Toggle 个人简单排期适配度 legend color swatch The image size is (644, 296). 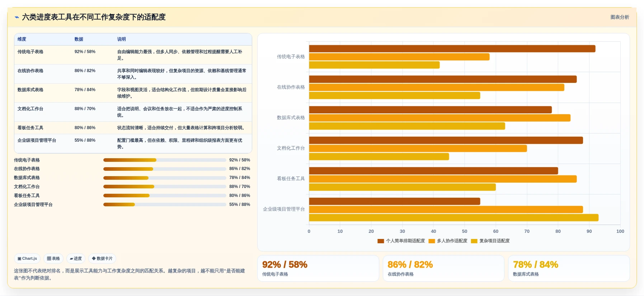pyautogui.click(x=381, y=241)
